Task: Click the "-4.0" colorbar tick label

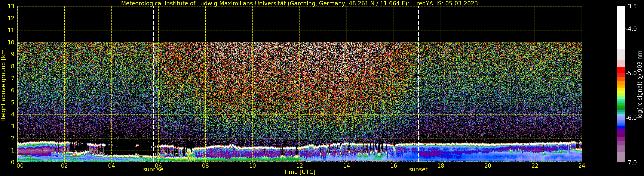Action: click(x=631, y=29)
